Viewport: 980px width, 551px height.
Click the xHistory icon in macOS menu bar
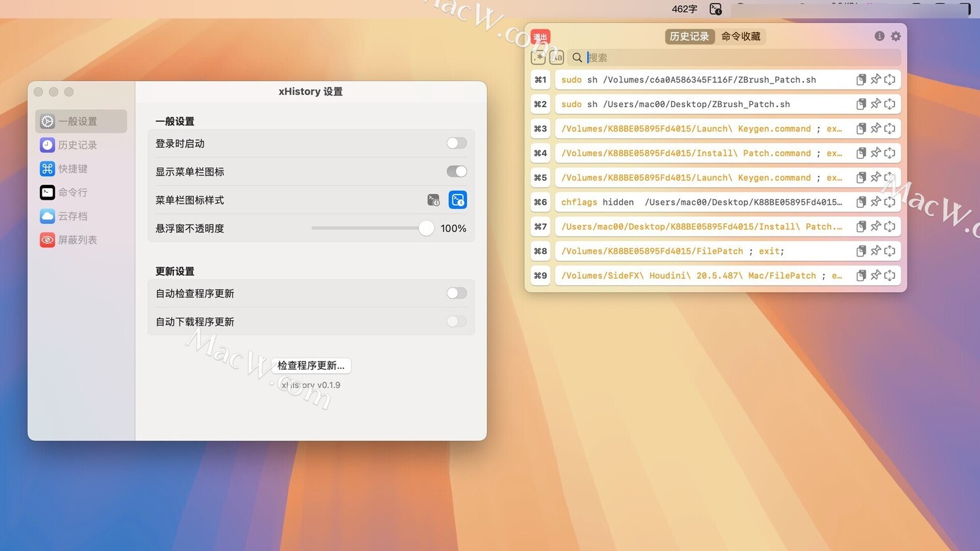tap(716, 9)
